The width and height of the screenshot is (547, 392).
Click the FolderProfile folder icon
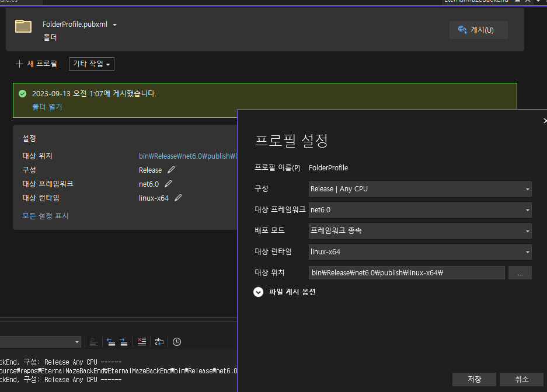point(23,26)
